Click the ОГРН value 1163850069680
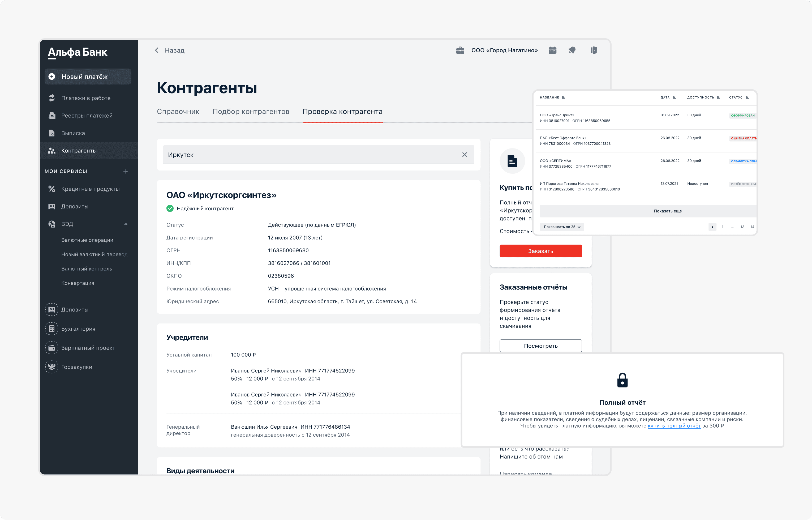 click(288, 250)
